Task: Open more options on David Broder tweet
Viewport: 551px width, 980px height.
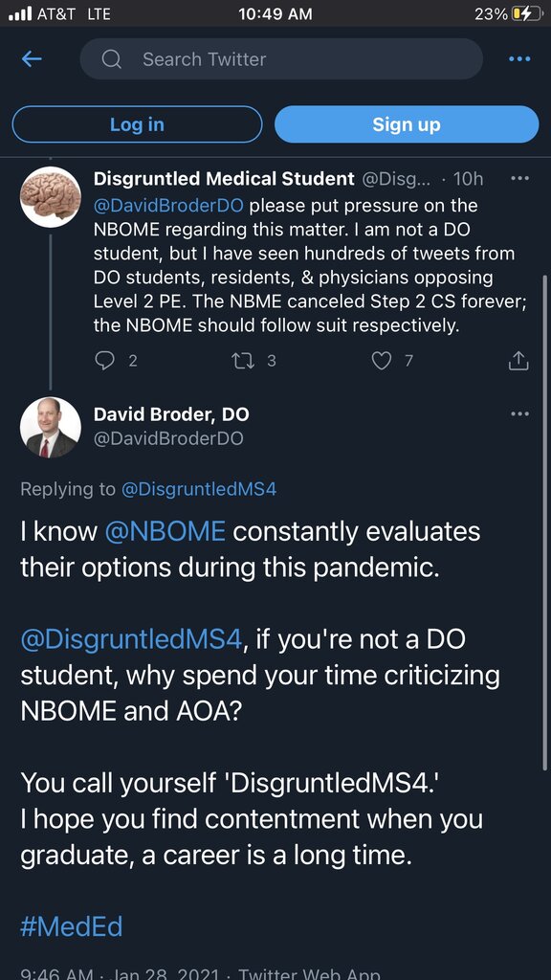Action: pos(519,413)
